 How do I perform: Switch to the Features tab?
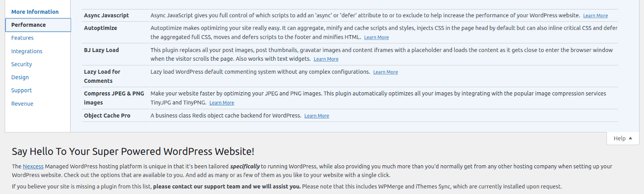tap(22, 38)
